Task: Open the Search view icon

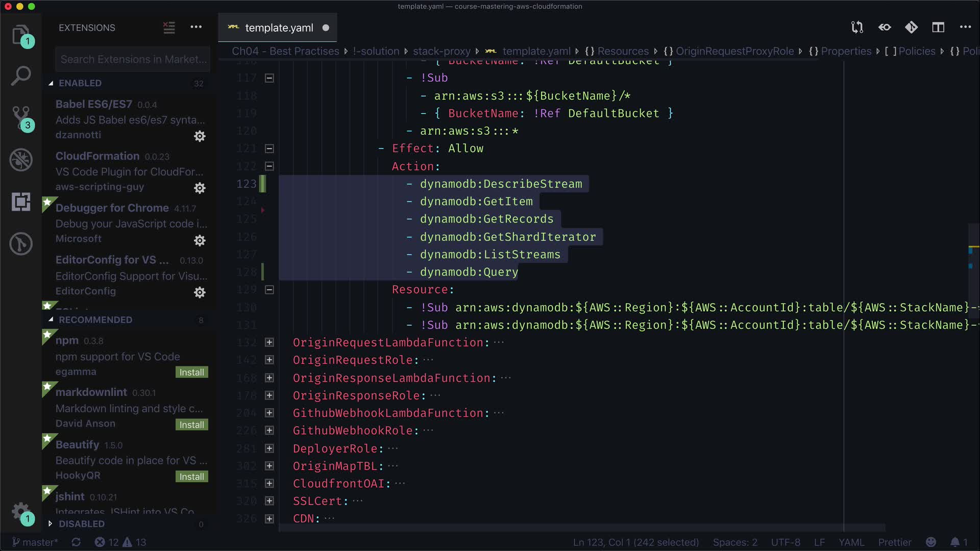Action: (20, 76)
